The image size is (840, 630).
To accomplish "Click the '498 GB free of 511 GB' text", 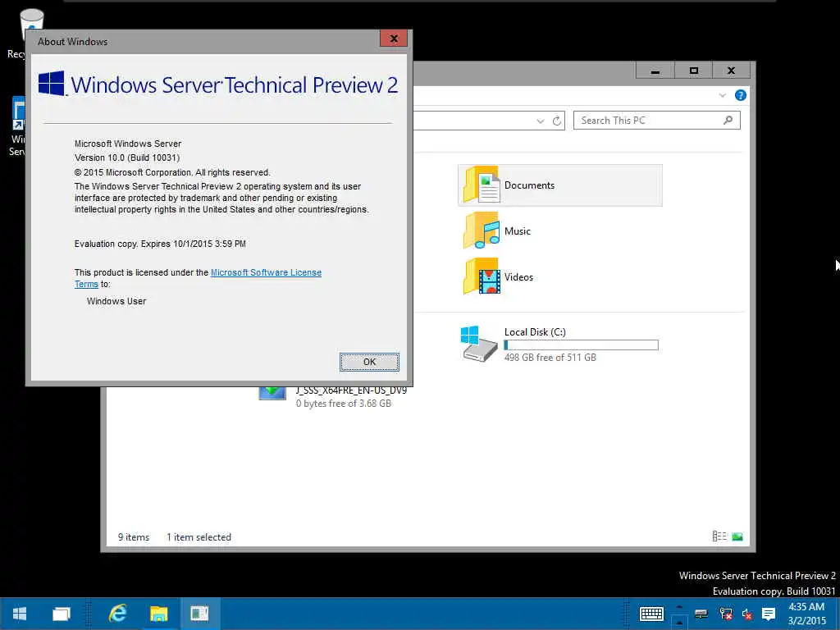I will [x=550, y=358].
